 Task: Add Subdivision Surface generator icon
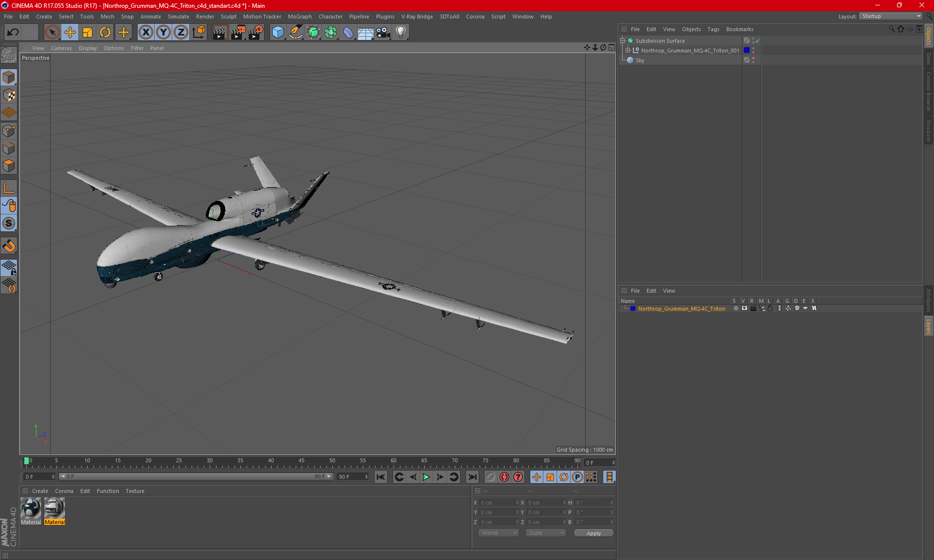pos(313,33)
